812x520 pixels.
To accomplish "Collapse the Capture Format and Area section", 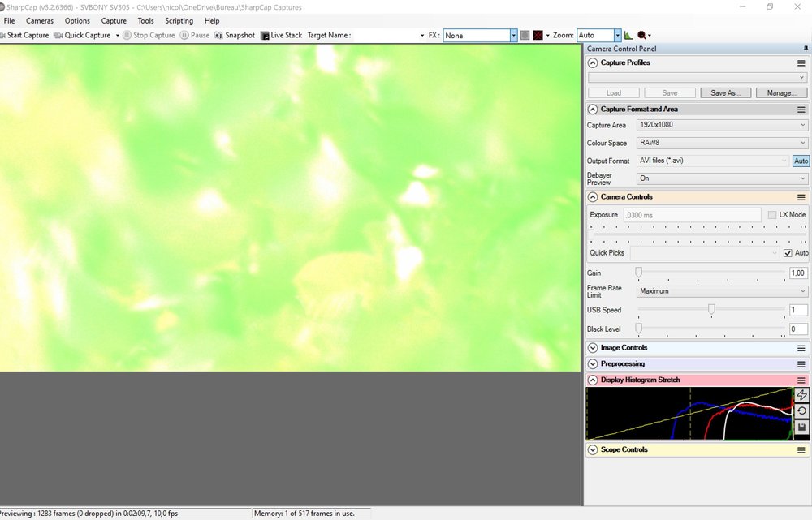I will pos(593,110).
